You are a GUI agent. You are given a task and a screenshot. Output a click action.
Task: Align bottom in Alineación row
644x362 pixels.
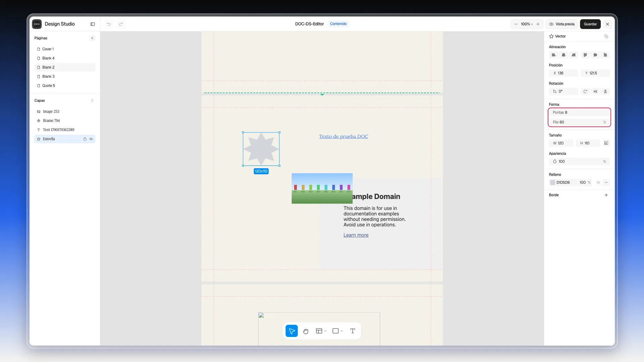[605, 55]
